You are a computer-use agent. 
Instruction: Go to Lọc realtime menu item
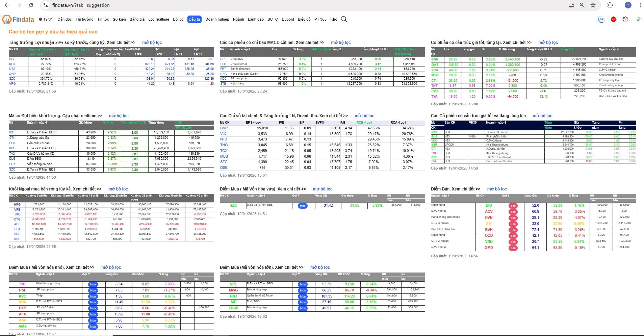tap(158, 19)
